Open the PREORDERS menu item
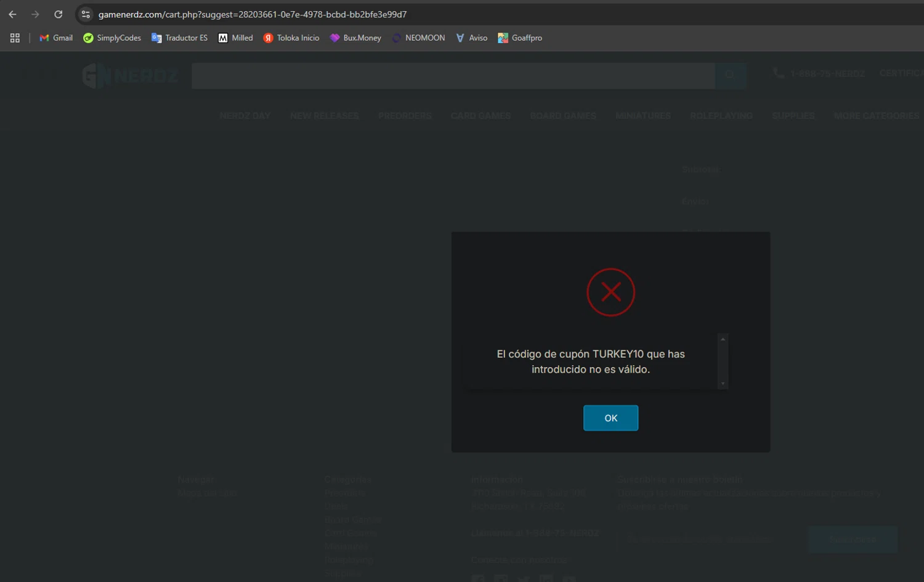924x582 pixels. click(405, 116)
